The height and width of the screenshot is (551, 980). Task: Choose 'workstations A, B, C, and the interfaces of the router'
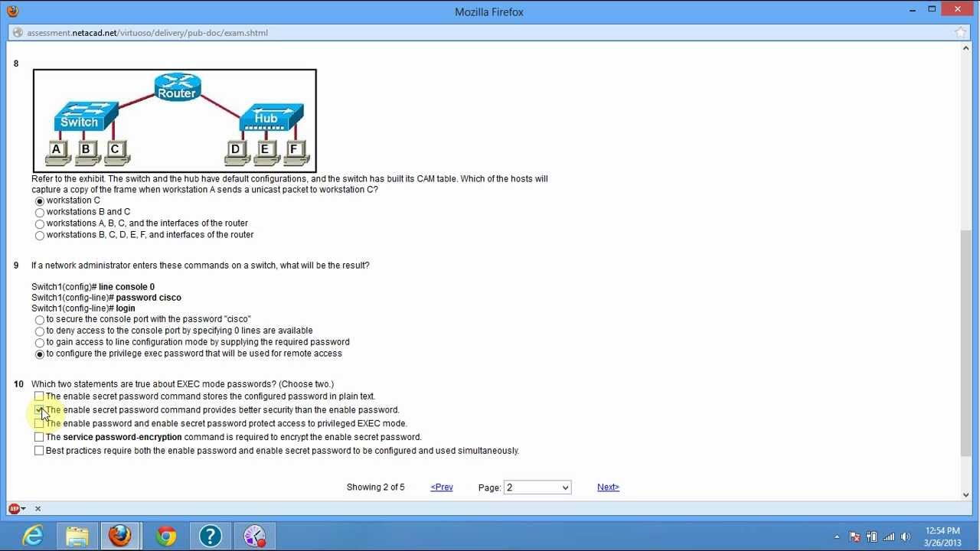[40, 224]
